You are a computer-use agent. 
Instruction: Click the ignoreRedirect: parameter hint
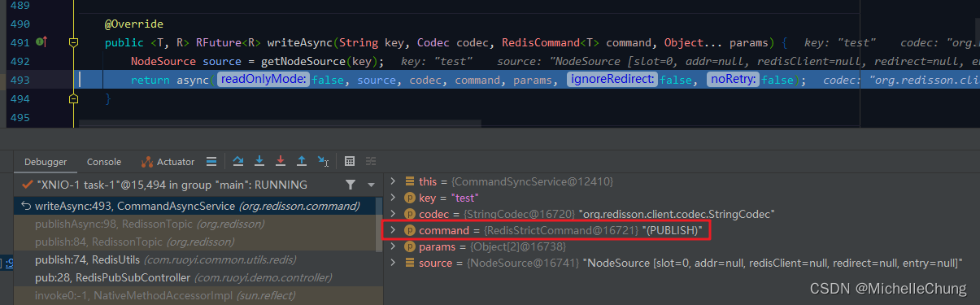point(612,80)
